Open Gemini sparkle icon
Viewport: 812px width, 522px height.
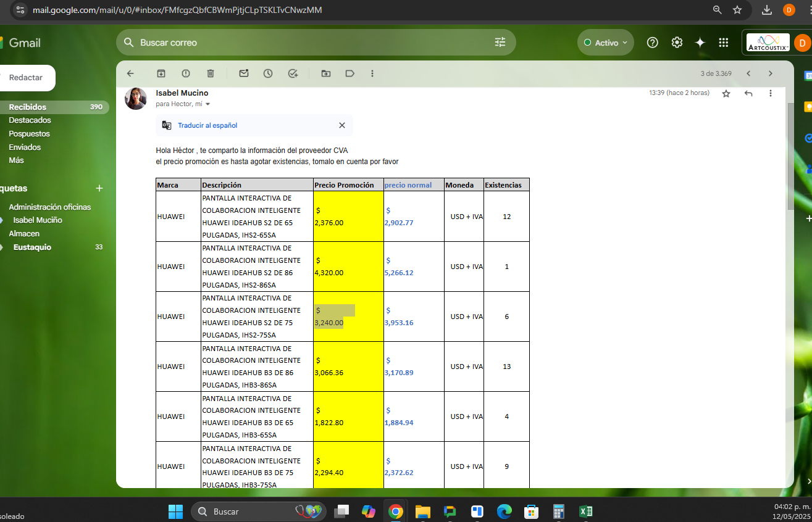point(700,43)
